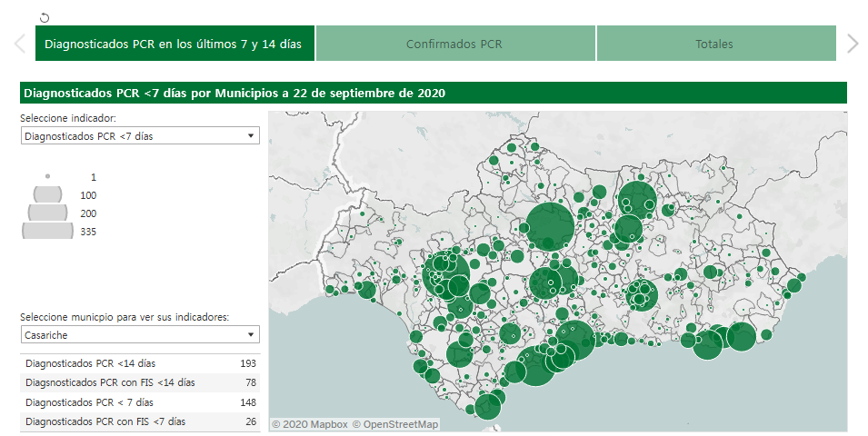The image size is (868, 436).
Task: Expand the Casariche municipality dropdown
Action: point(139,335)
